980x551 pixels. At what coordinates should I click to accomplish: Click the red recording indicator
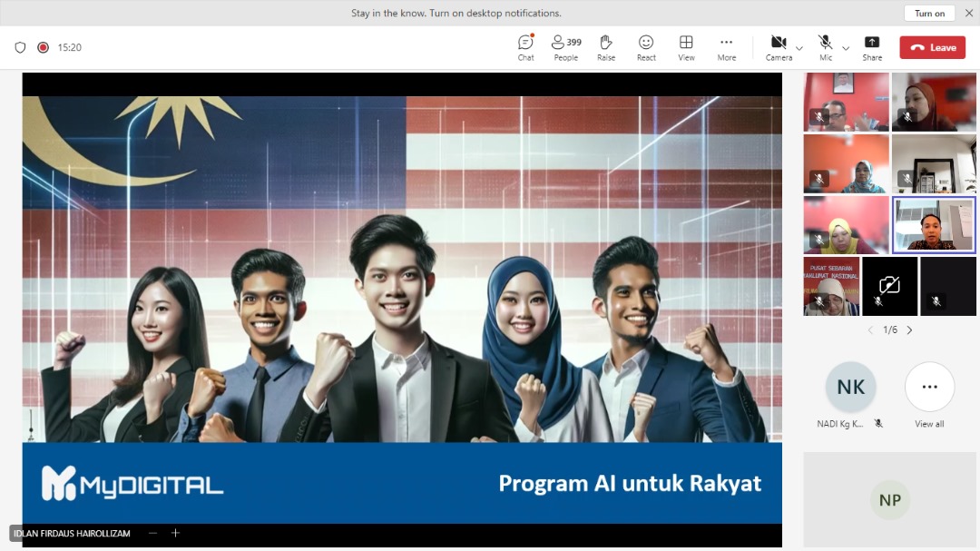coord(43,47)
